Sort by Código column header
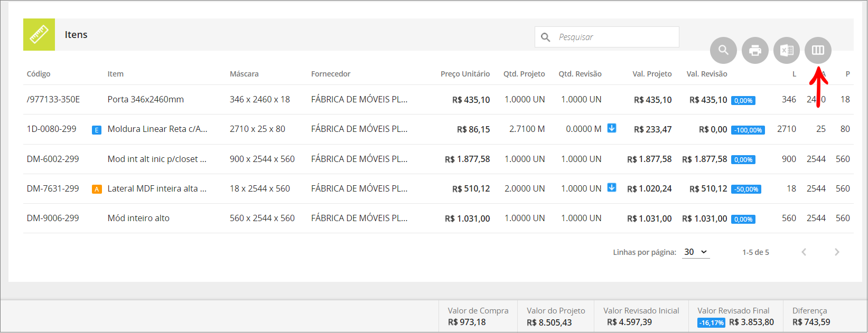This screenshot has height=333, width=868. coord(39,74)
